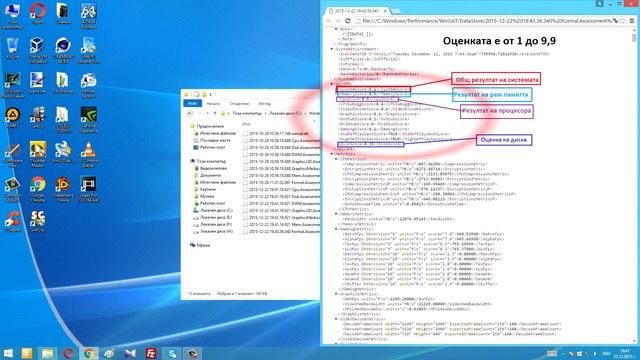Switch to Chrome in the taskbar
This screenshot has height=360, width=640.
click(89, 353)
